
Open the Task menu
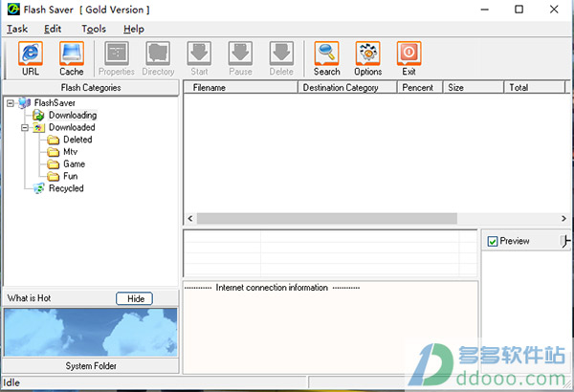pyautogui.click(x=17, y=29)
